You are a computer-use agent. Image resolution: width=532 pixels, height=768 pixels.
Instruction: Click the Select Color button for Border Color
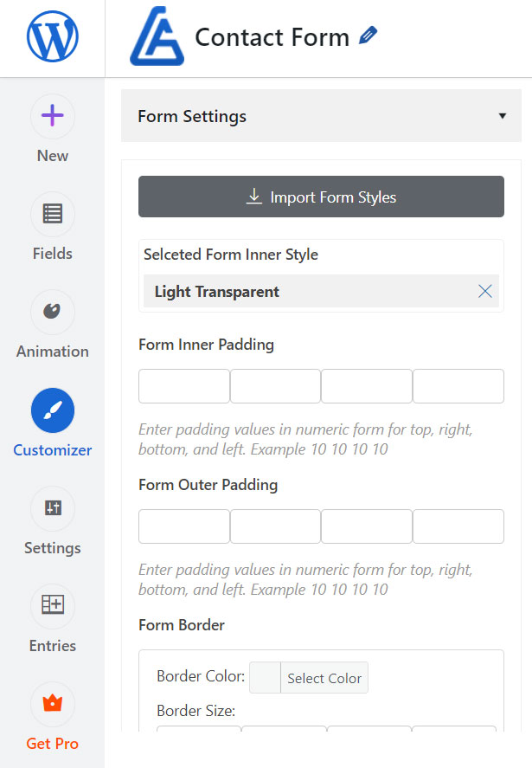(324, 678)
